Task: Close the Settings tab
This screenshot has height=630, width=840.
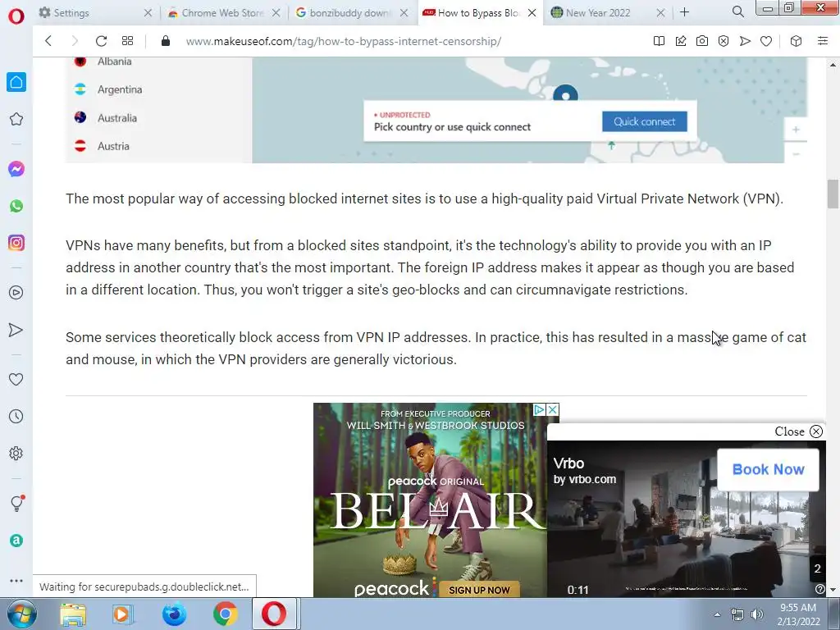Action: (x=148, y=13)
